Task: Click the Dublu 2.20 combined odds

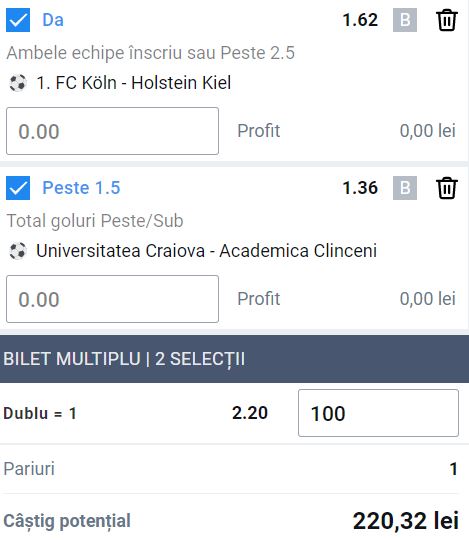Action: tap(250, 413)
